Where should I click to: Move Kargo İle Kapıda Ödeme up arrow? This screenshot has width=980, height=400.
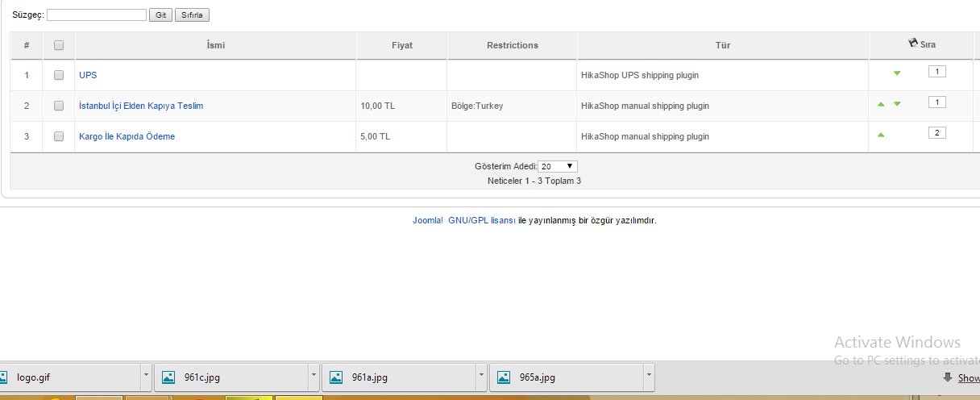881,135
